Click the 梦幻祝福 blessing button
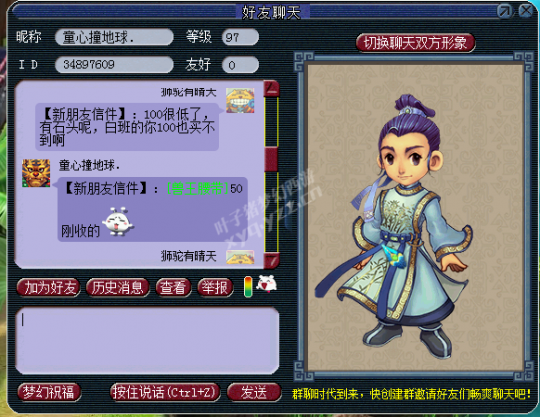Viewport: 540px width, 417px height. (x=49, y=392)
